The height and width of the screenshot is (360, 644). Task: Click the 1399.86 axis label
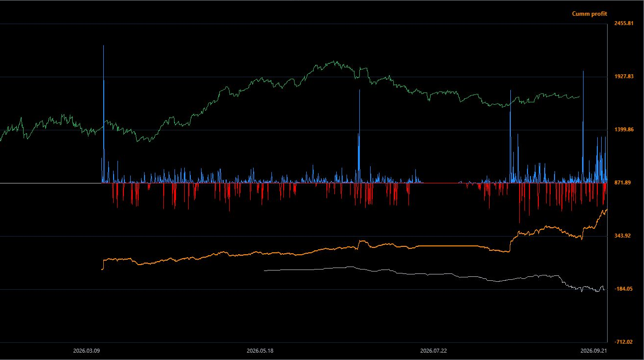point(624,130)
